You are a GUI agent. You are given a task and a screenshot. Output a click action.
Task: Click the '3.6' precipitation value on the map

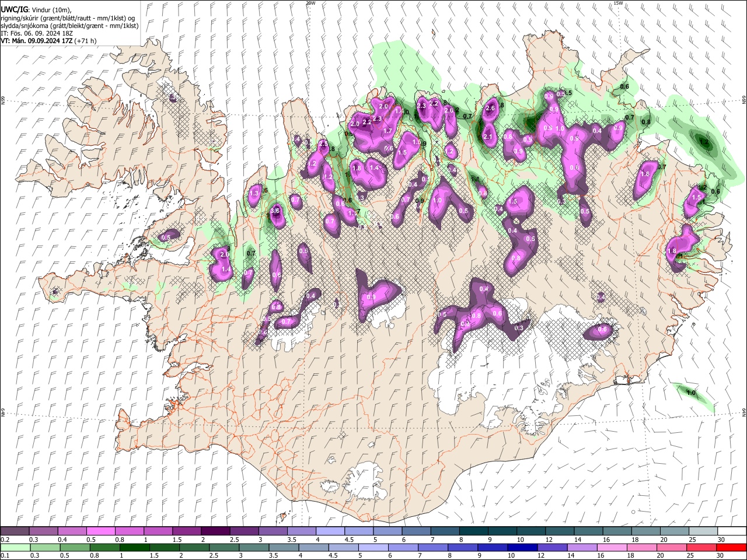[x=276, y=211]
